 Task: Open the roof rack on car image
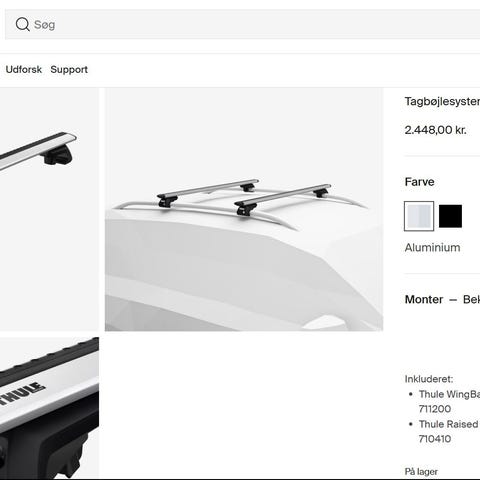tap(244, 209)
